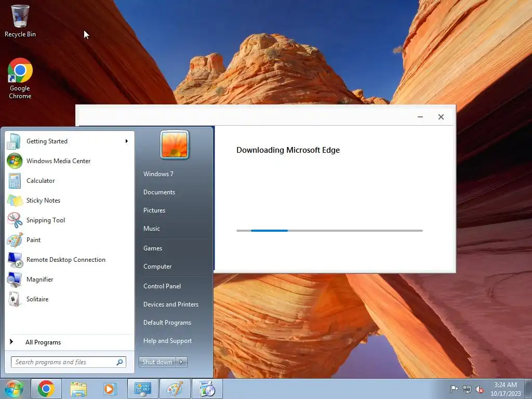The width and height of the screenshot is (532, 399).
Task: Click the muted volume tray icon
Action: pyautogui.click(x=480, y=389)
